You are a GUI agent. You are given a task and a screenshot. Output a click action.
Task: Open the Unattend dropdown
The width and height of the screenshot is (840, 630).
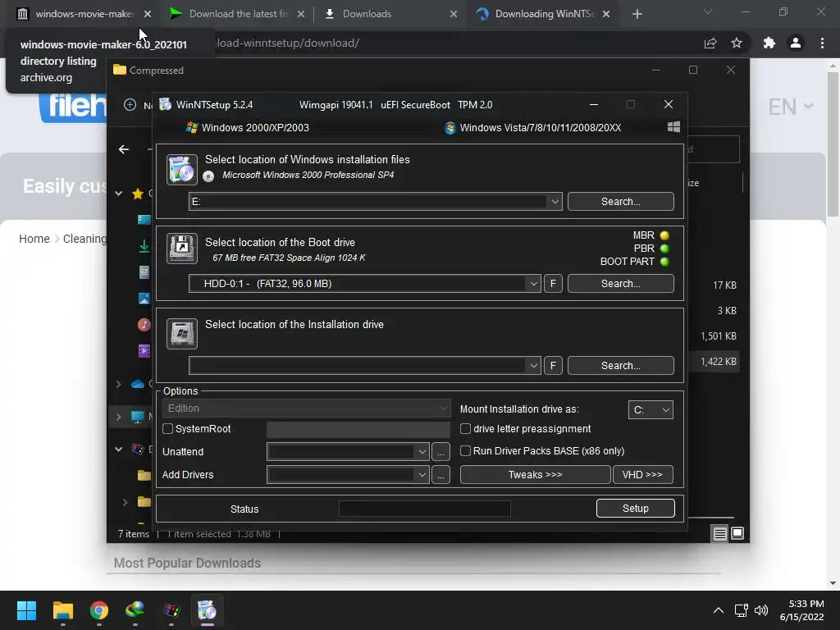click(x=422, y=452)
